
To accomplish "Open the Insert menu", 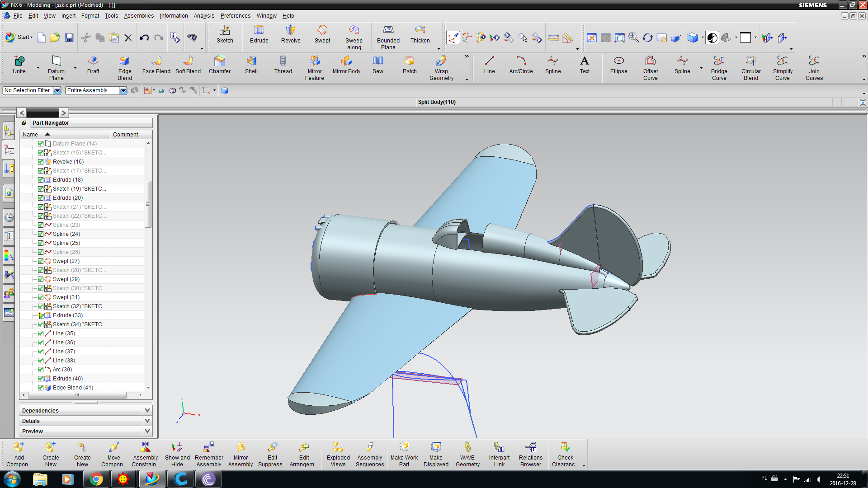I will click(68, 16).
